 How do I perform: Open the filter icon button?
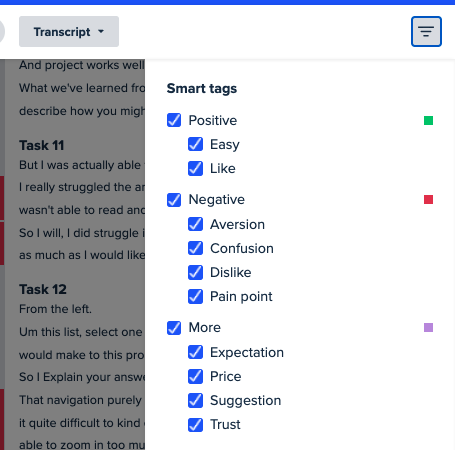426,31
